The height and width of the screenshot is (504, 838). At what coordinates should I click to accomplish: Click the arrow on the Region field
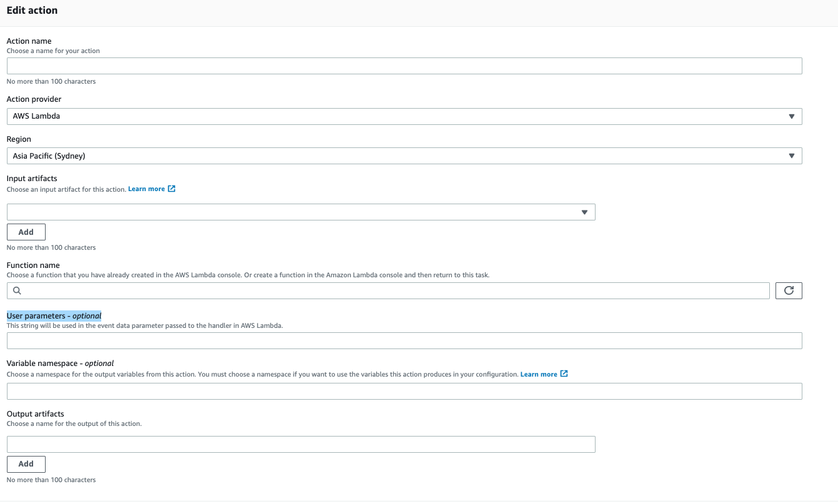coord(792,156)
